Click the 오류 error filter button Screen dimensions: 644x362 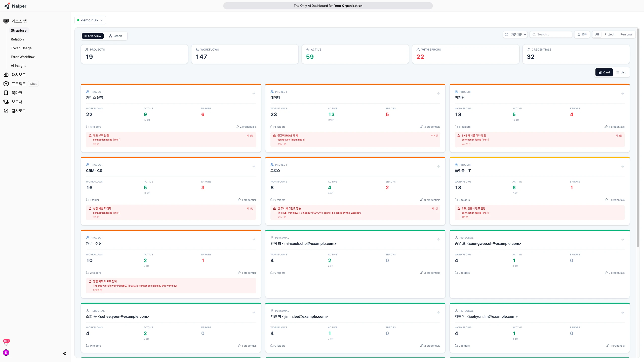582,34
